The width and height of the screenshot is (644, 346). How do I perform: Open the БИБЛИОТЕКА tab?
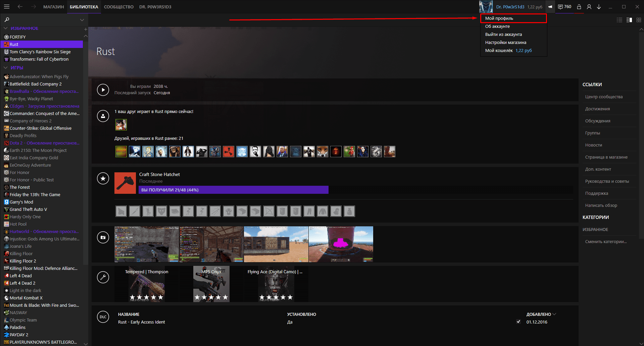[84, 7]
